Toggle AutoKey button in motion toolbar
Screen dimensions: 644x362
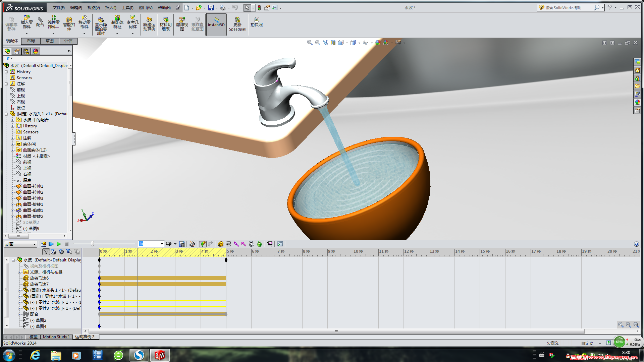[203, 244]
